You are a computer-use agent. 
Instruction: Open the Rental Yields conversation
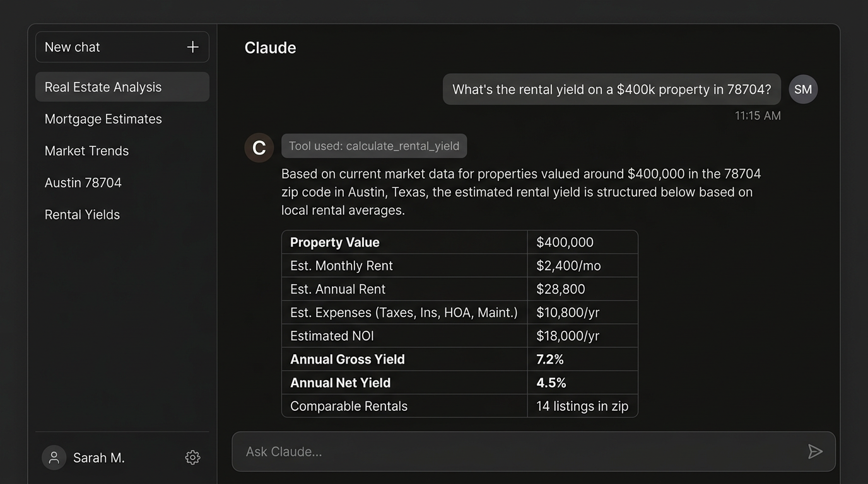click(82, 214)
